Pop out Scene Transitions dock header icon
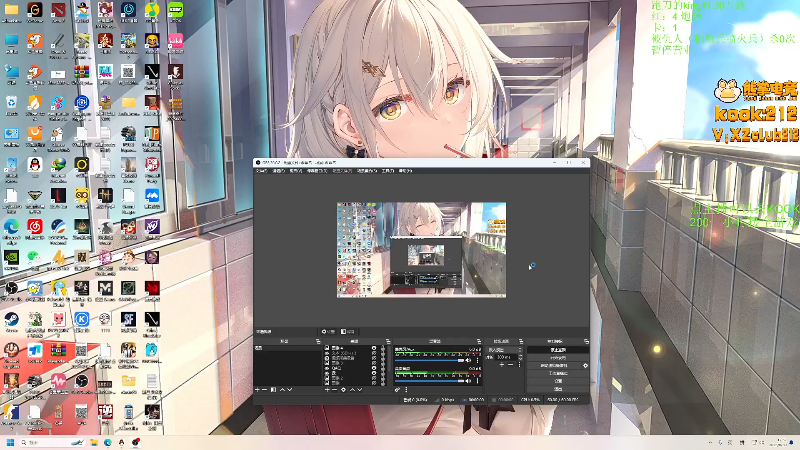Viewport: 800px width, 450px height. pos(521,341)
